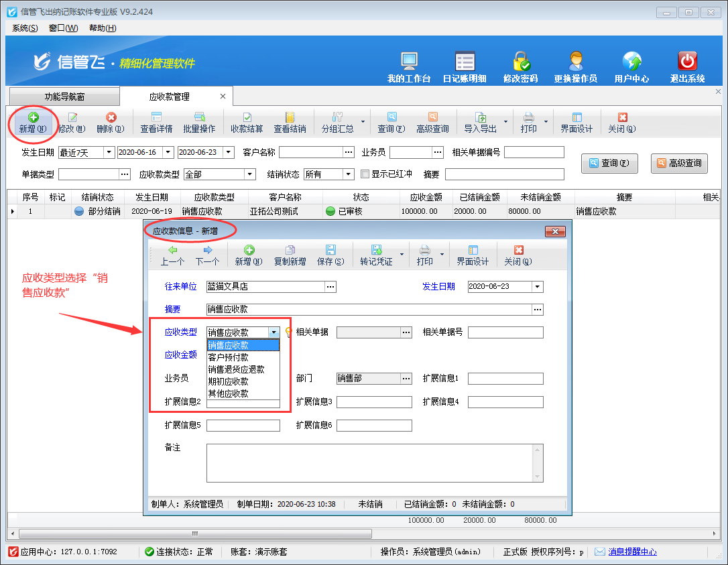
Task: Open the 系统(S) menu
Action: click(25, 28)
